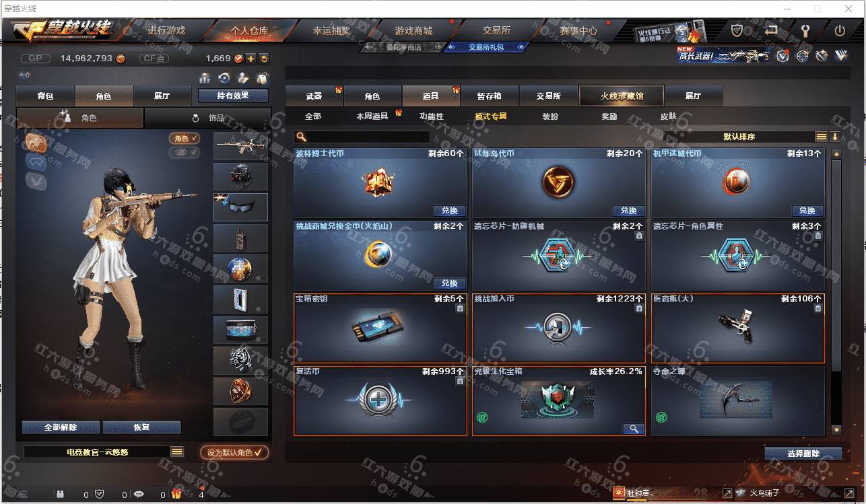866x504 pixels.
Task: Open the shield security icon in top bar
Action: pyautogui.click(x=737, y=30)
